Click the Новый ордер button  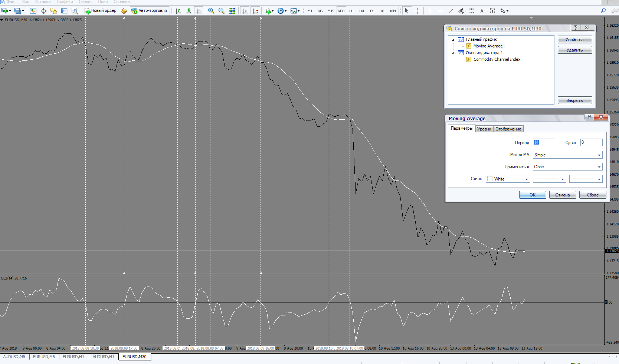click(101, 11)
